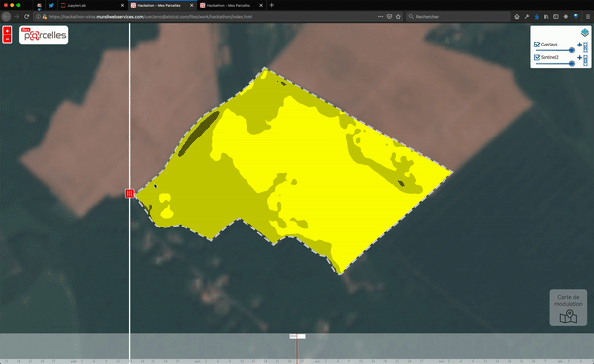Open the browser library icon
The width and height of the screenshot is (594, 364).
tap(546, 16)
